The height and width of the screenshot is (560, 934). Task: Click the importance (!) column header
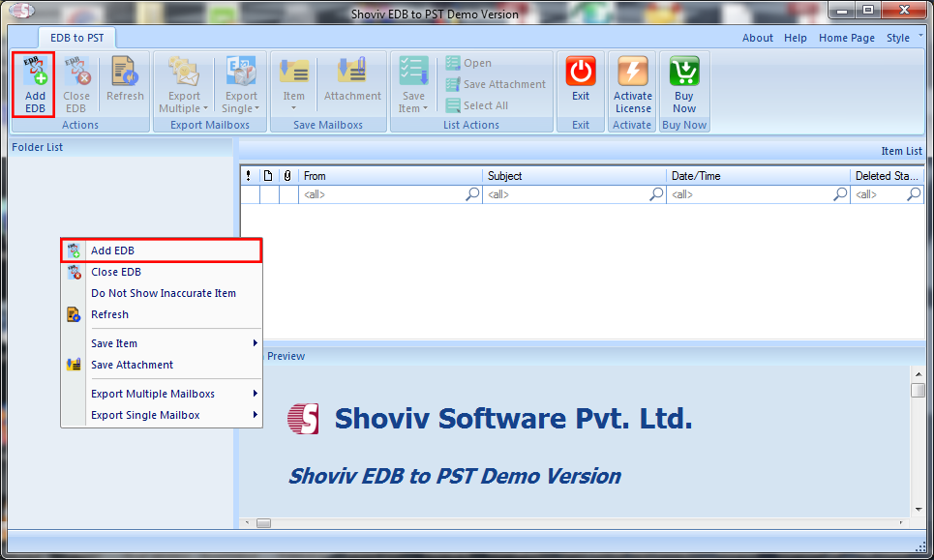click(250, 176)
